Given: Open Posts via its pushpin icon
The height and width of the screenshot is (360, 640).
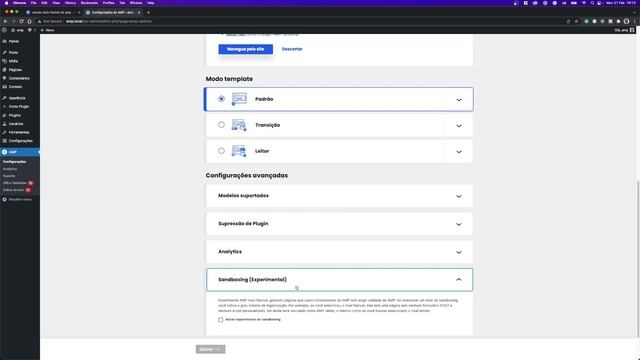Looking at the screenshot, I should pyautogui.click(x=4, y=52).
